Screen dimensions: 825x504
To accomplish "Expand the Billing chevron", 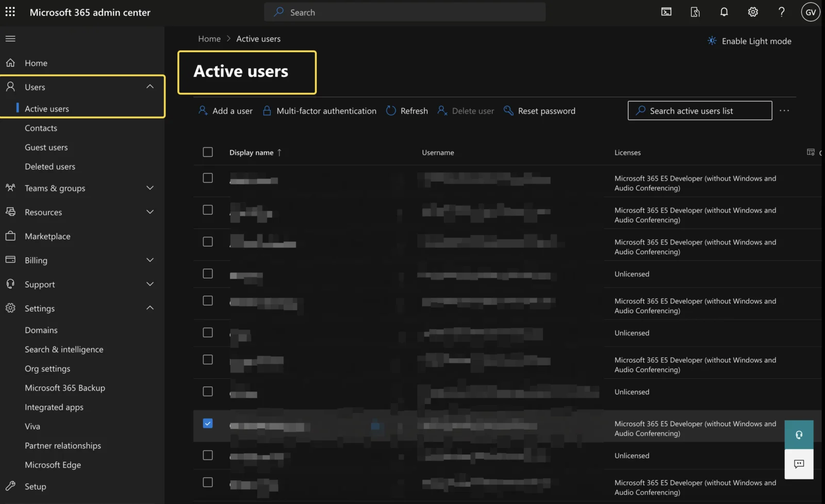I will click(150, 260).
